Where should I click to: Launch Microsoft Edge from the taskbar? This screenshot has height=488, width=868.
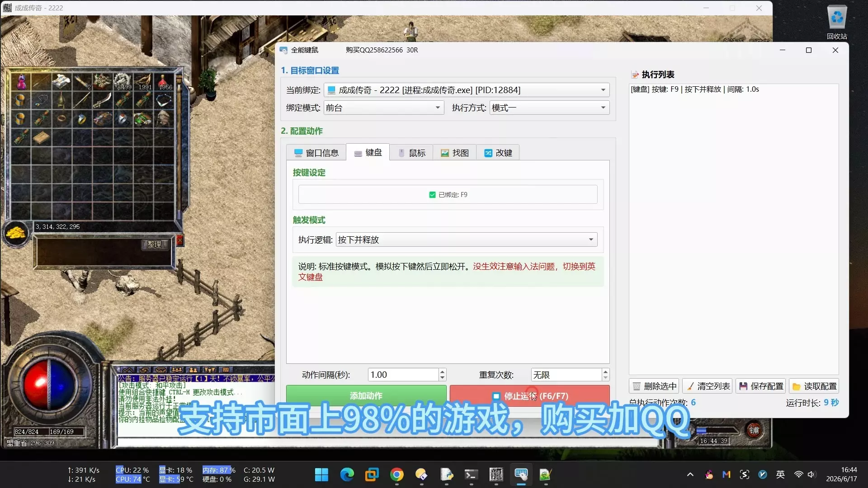(347, 474)
